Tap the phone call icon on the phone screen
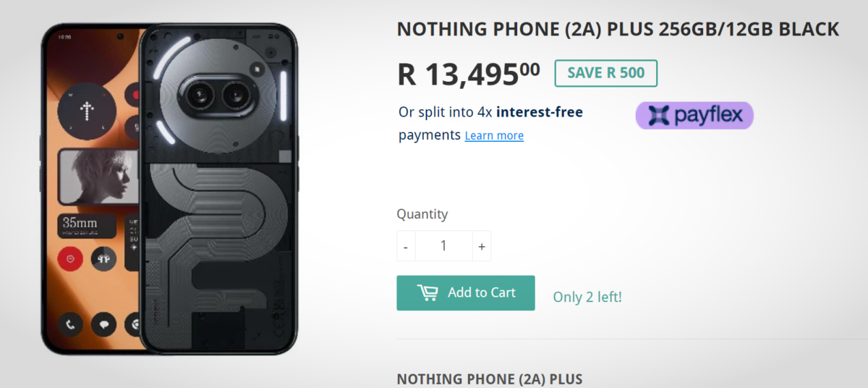868x388 pixels. (71, 325)
